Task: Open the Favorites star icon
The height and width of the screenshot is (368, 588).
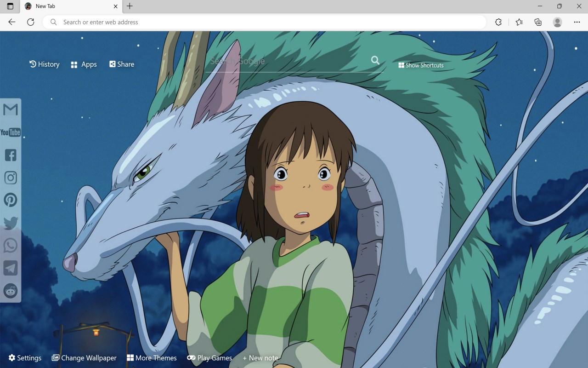Action: (519, 22)
